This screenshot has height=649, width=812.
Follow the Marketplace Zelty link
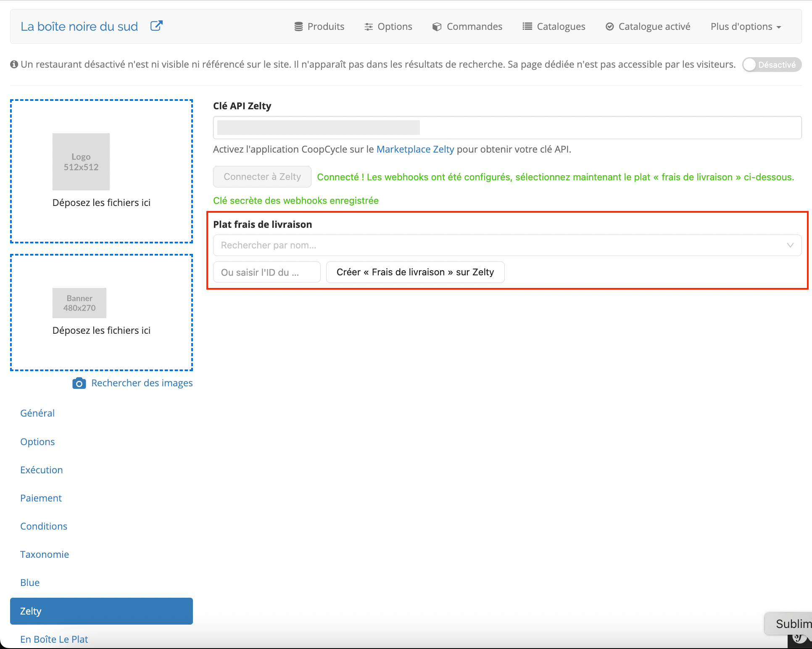pos(415,149)
